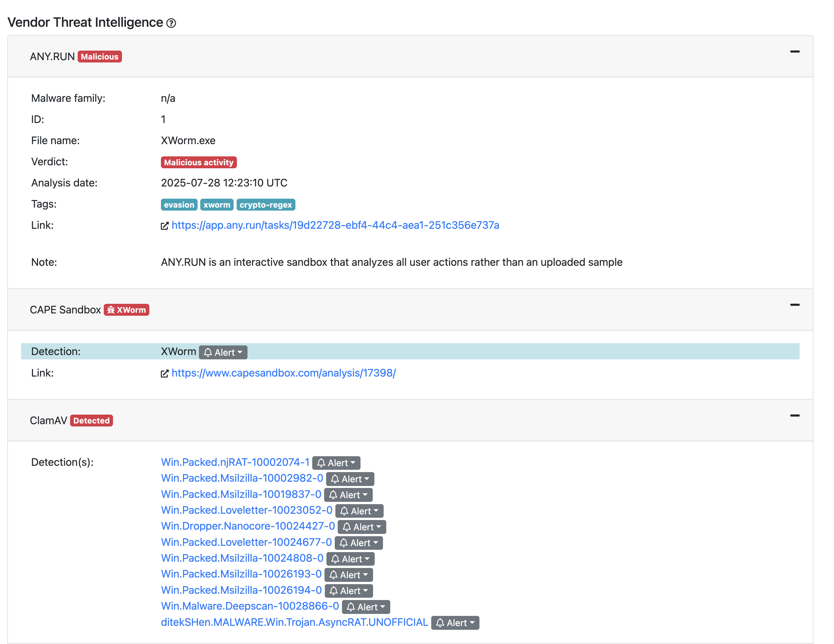Open Win.Malware.Deepscan-10028866-0 detection link
Image resolution: width=834 pixels, height=644 pixels.
(x=250, y=606)
